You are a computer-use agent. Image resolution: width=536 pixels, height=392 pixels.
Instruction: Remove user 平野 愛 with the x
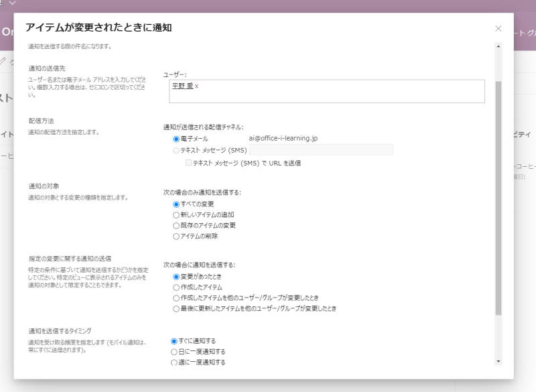pyautogui.click(x=196, y=86)
